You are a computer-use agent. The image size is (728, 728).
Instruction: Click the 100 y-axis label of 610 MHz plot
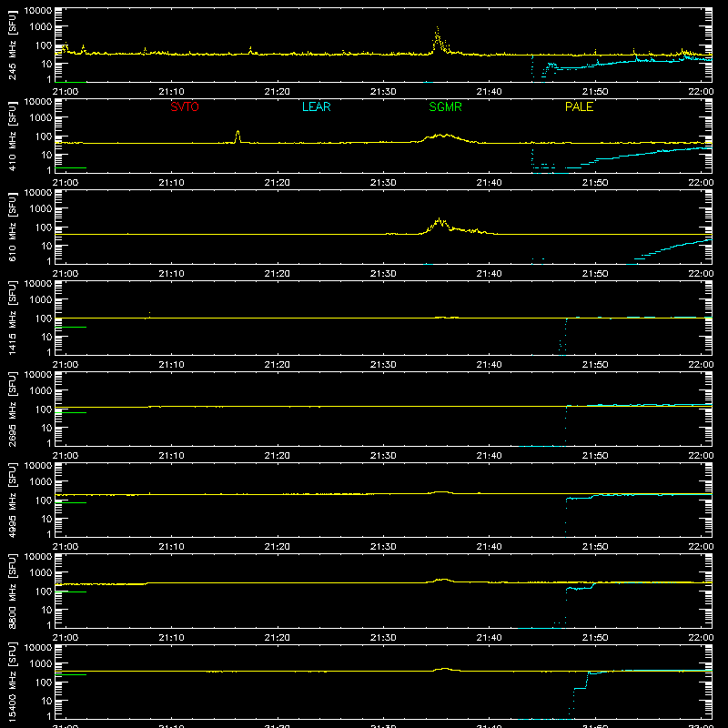(44, 227)
